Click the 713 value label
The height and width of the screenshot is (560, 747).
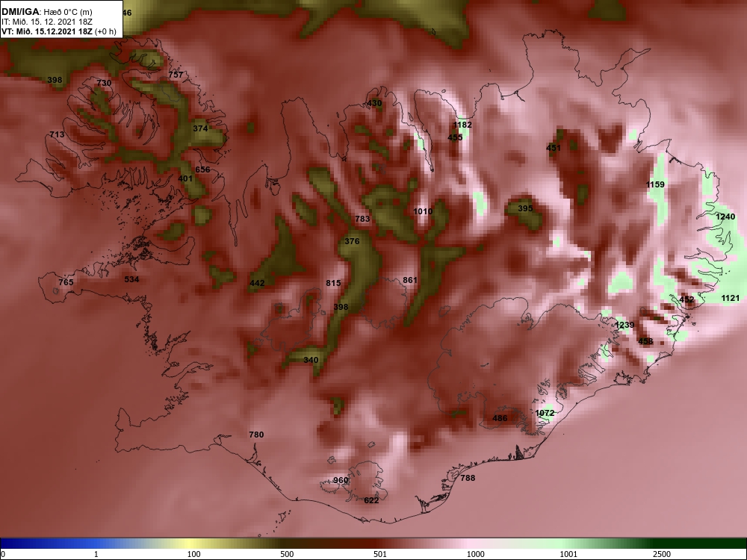coord(57,134)
